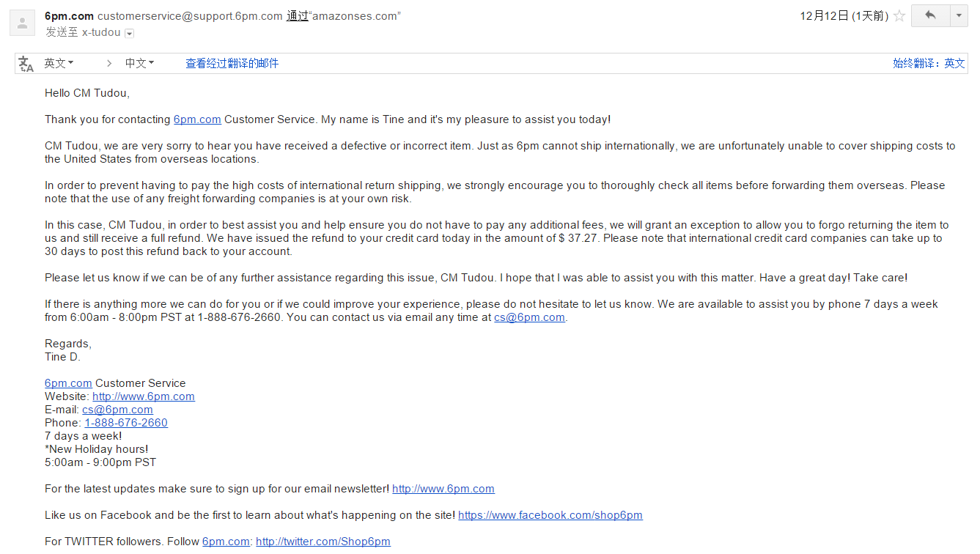Image resolution: width=980 pixels, height=554 pixels.
Task: Open the twitter.com/Shop6pm link
Action: pyautogui.click(x=323, y=542)
